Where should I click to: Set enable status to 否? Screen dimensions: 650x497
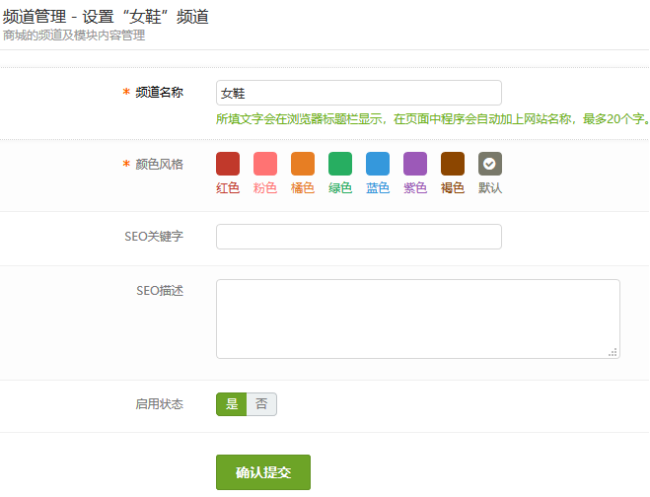click(262, 404)
